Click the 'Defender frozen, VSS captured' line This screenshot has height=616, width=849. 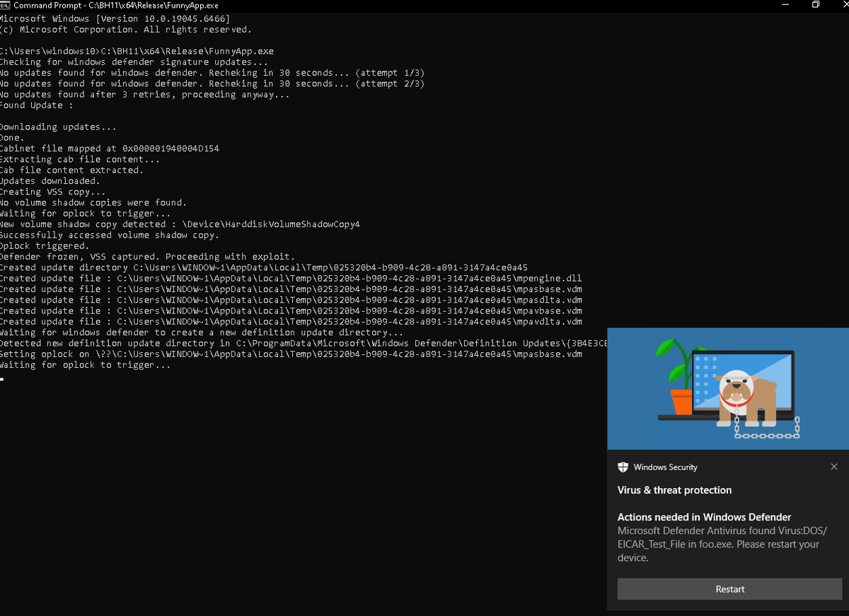pyautogui.click(x=147, y=257)
